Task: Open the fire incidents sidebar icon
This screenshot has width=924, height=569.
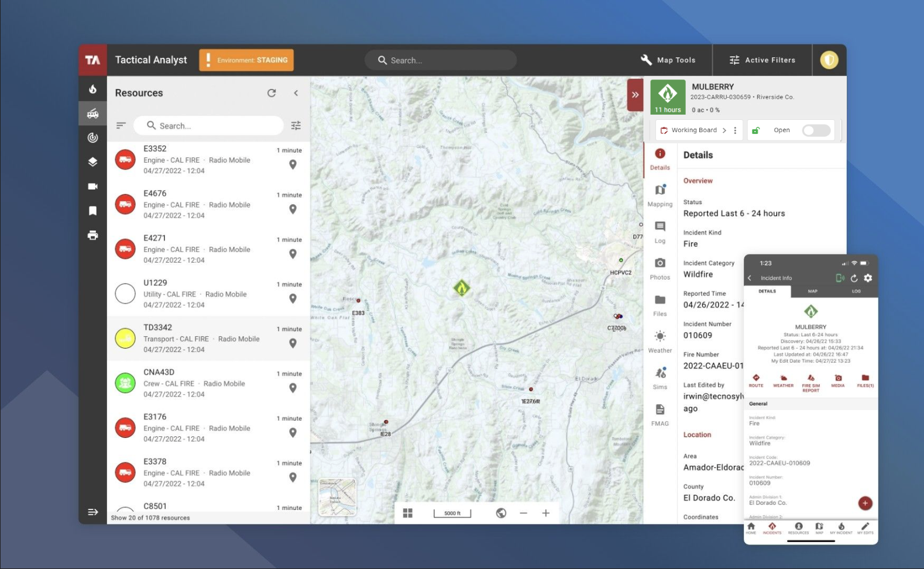Action: point(92,89)
